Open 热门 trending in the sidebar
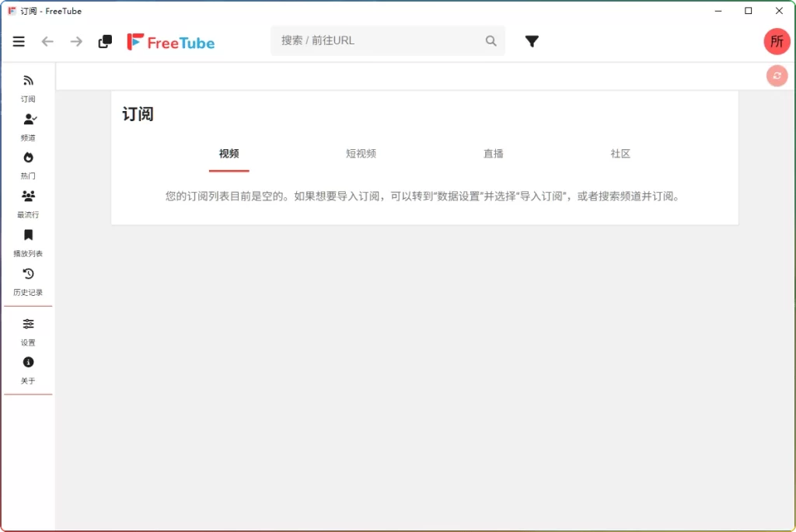The height and width of the screenshot is (532, 796). 28,165
